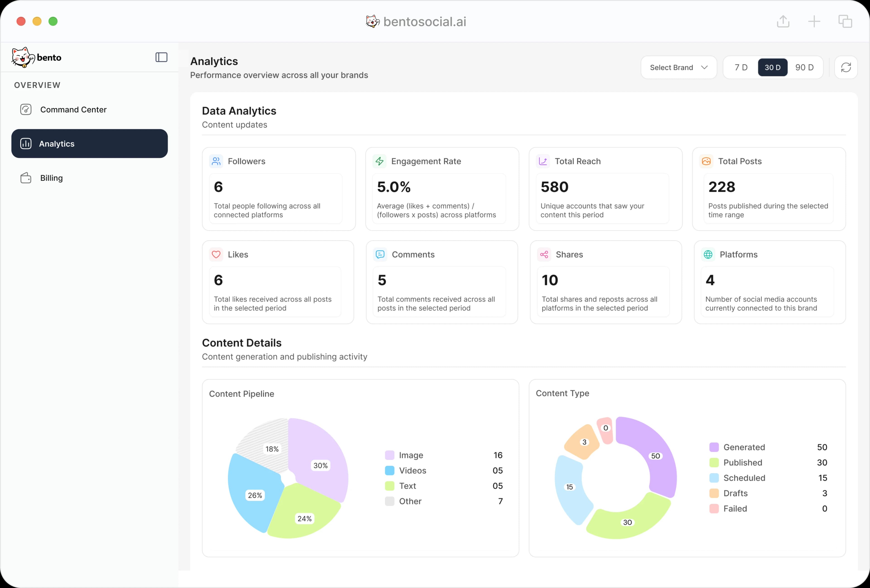Click the Engagement Rate lightning icon
The width and height of the screenshot is (870, 588).
[x=379, y=161]
